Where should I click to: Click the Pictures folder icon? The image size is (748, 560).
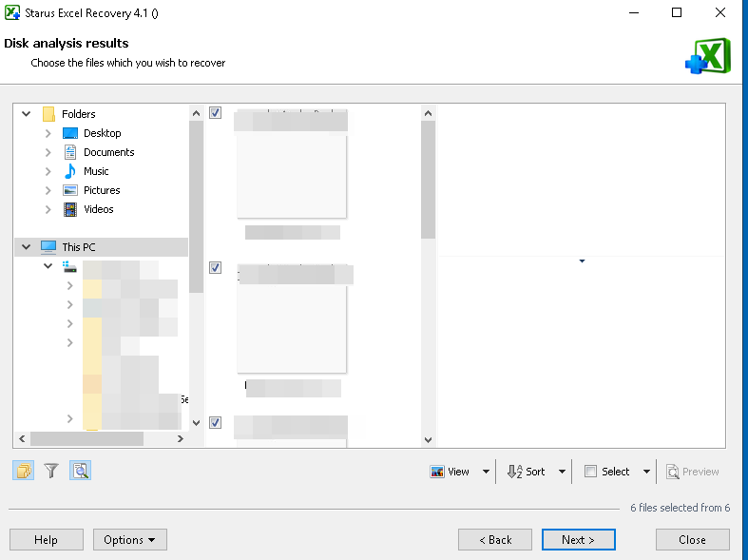tap(70, 190)
